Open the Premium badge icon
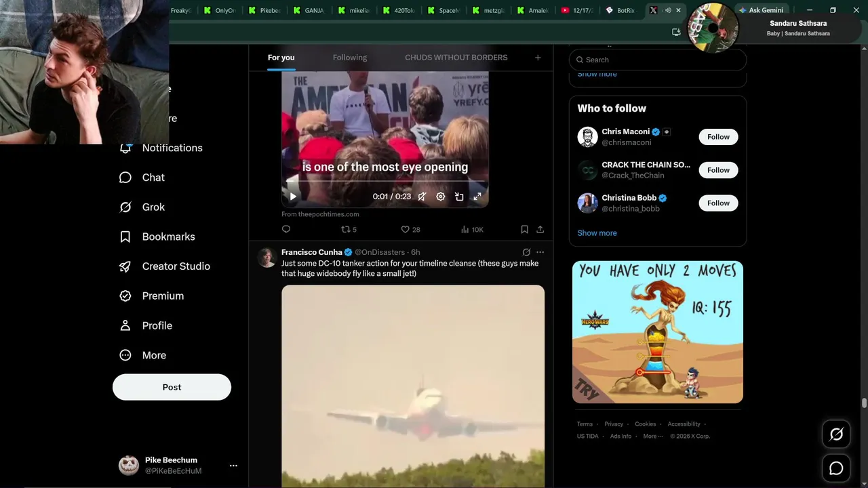Screen dimensions: 868x488 125,296
